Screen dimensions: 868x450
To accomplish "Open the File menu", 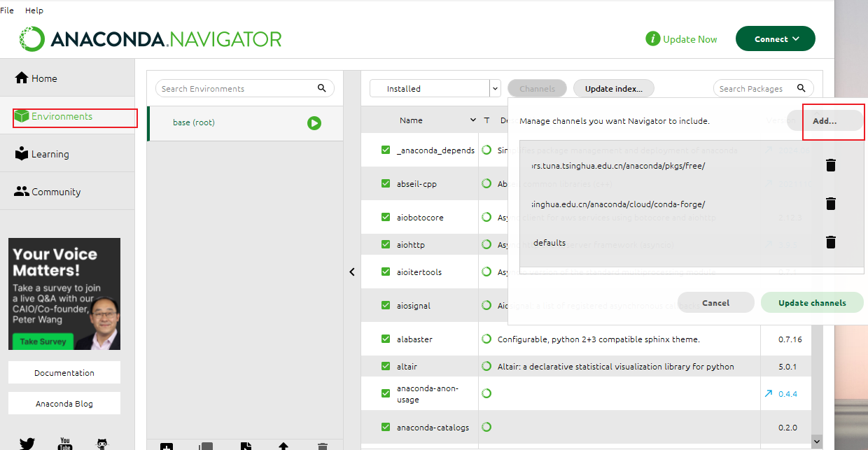I will pos(7,10).
